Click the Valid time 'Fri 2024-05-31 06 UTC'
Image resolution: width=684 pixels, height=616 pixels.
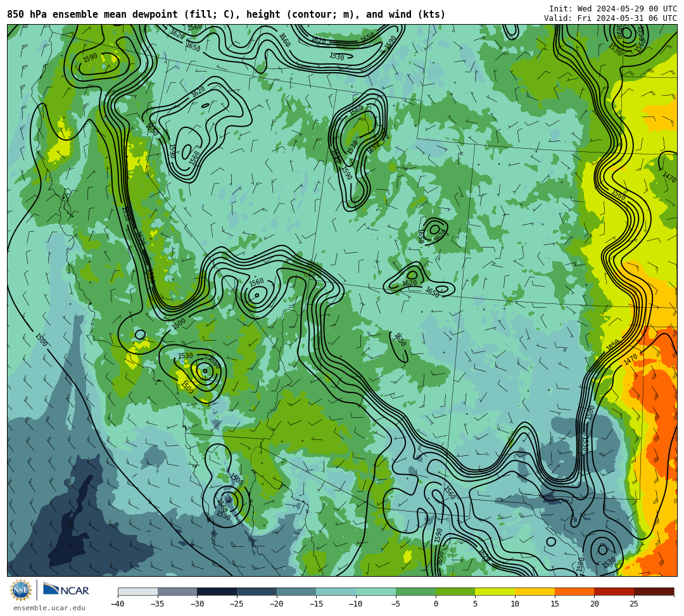click(627, 18)
